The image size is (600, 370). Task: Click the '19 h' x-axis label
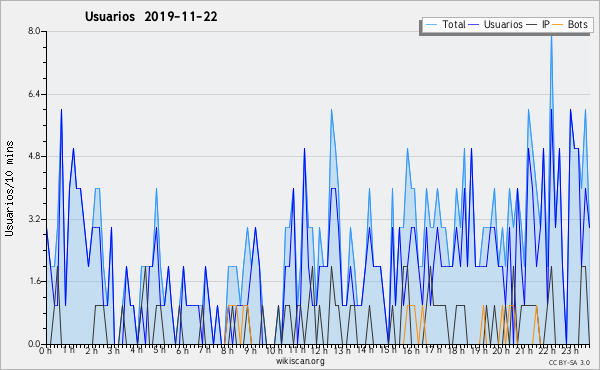point(478,350)
